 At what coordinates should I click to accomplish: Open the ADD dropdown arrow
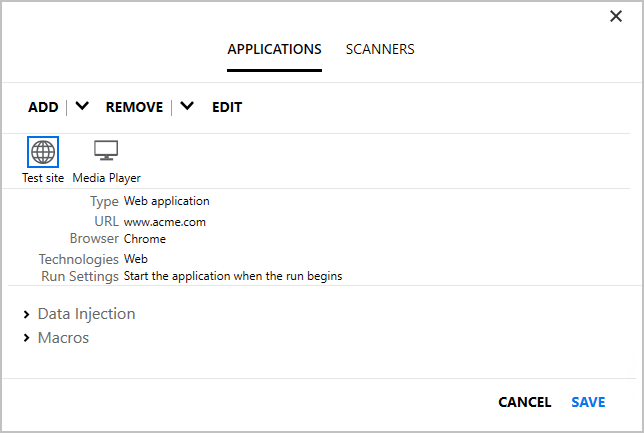[82, 107]
